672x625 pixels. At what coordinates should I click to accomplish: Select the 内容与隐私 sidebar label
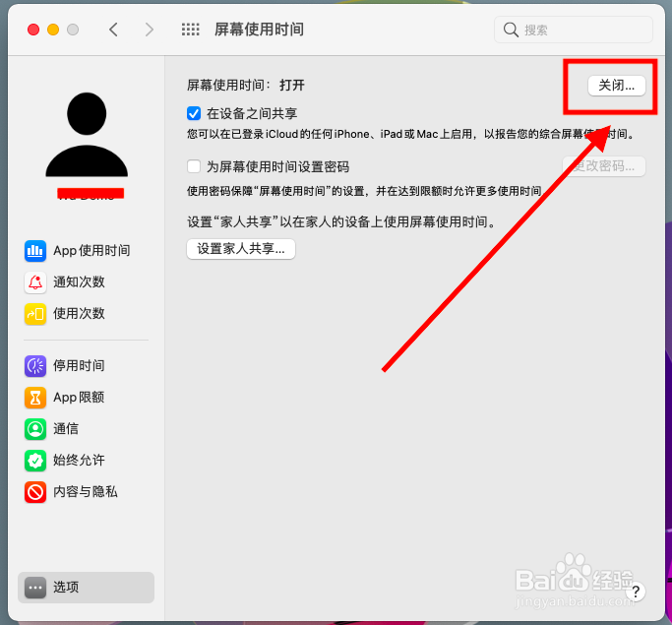point(86,492)
